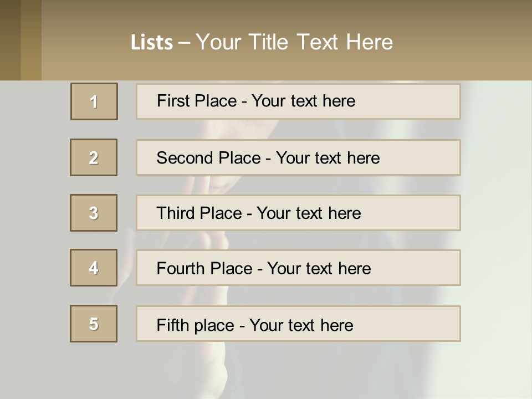The height and width of the screenshot is (399, 532).
Task: Click the word "Fifth" in the bottom bar
Action: pyautogui.click(x=172, y=325)
